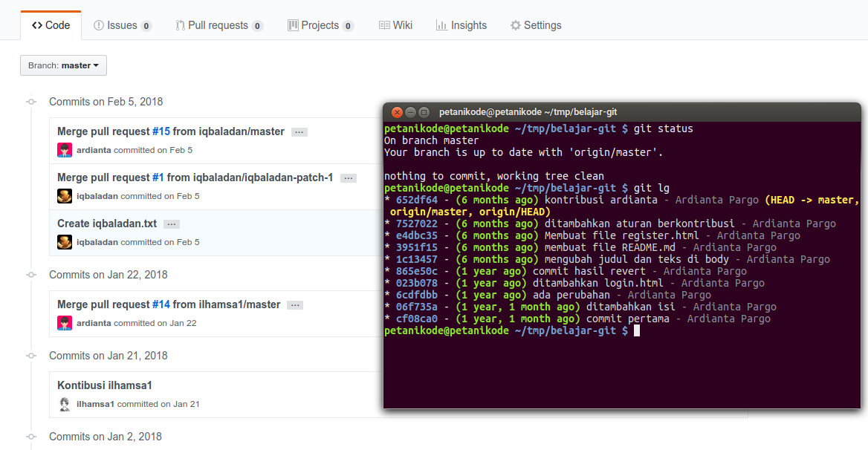The width and height of the screenshot is (868, 450).
Task: Open ardianta profile from the Feb 5 commit
Action: (x=94, y=150)
